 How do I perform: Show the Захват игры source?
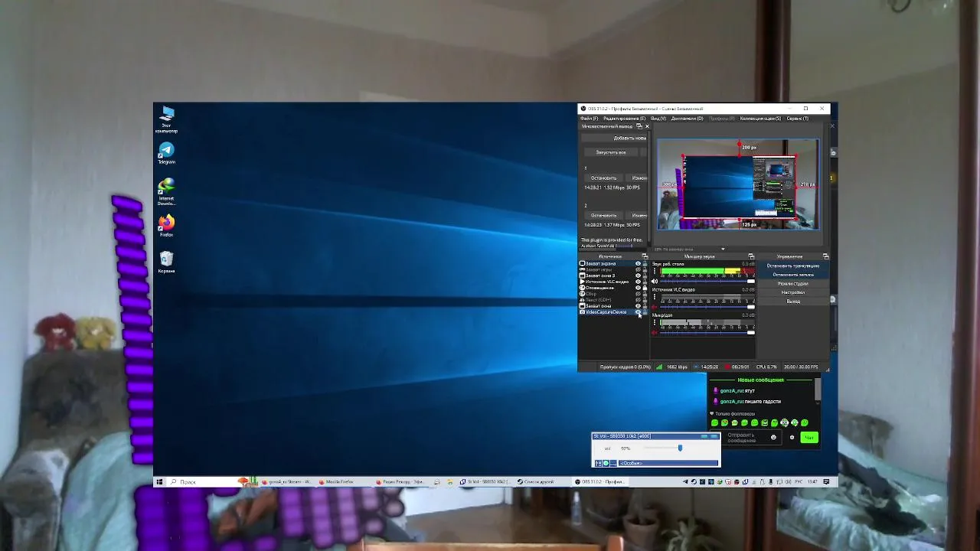coord(638,270)
